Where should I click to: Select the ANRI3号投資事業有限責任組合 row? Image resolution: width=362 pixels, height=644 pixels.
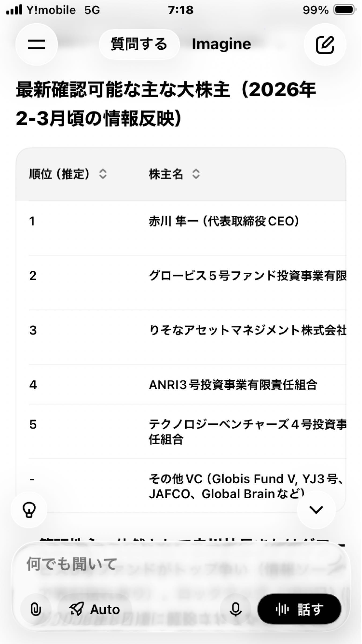click(x=233, y=385)
